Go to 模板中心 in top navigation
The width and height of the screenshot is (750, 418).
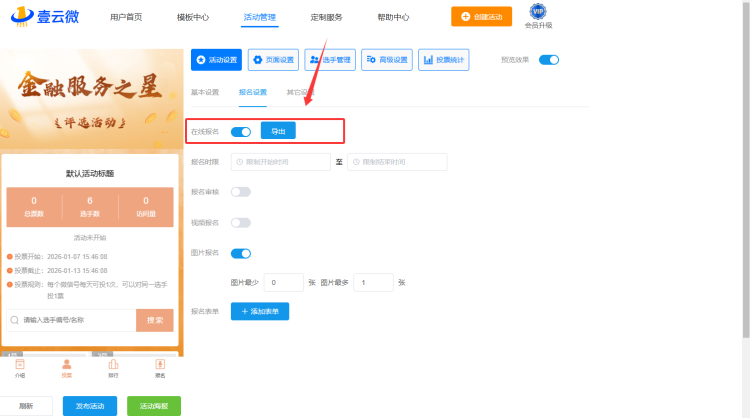[x=193, y=17]
